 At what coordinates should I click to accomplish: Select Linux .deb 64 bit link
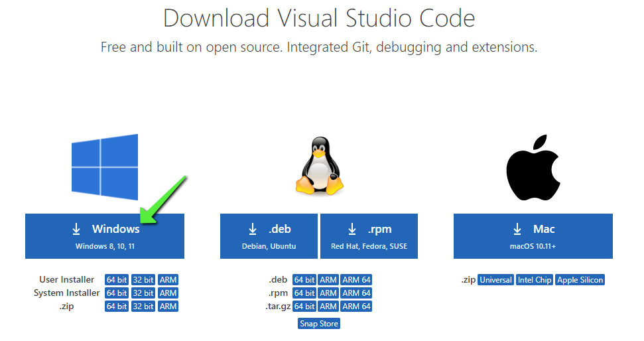tap(304, 280)
